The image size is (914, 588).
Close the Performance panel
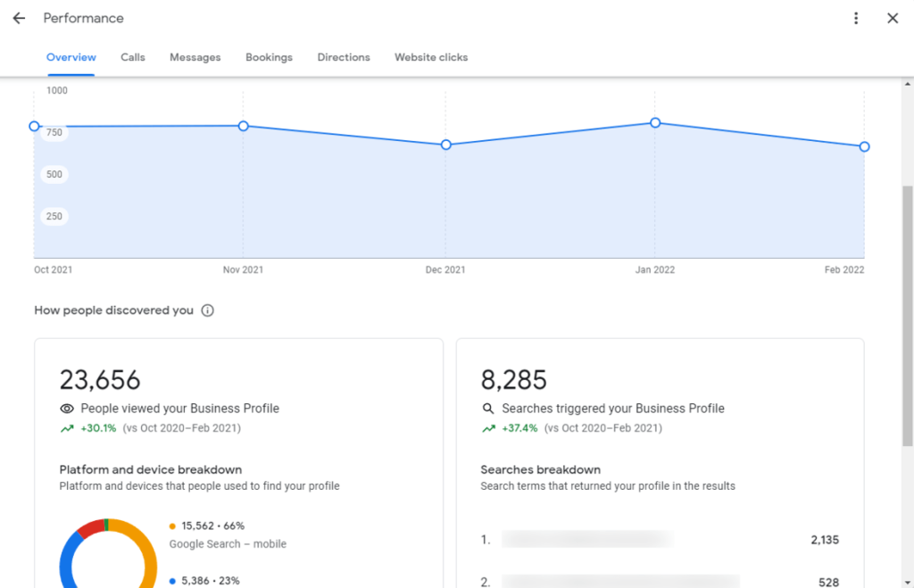pos(893,18)
